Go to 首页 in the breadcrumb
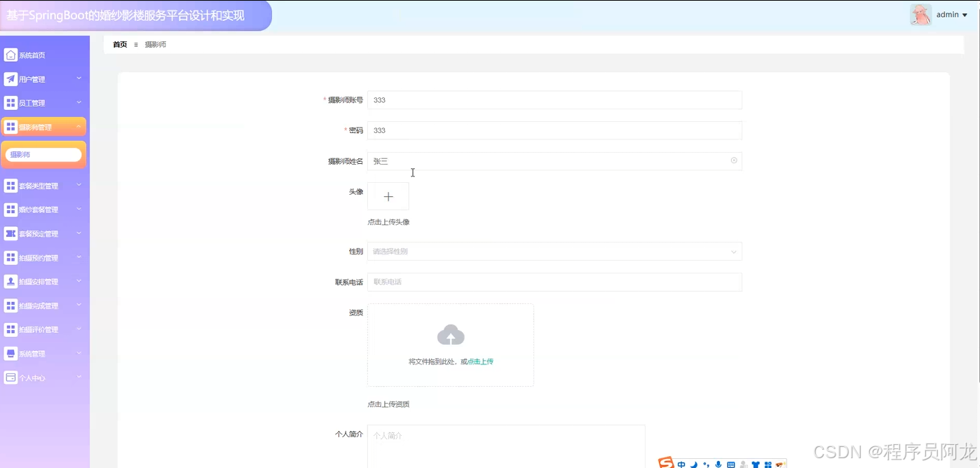Image resolution: width=980 pixels, height=468 pixels. point(120,44)
